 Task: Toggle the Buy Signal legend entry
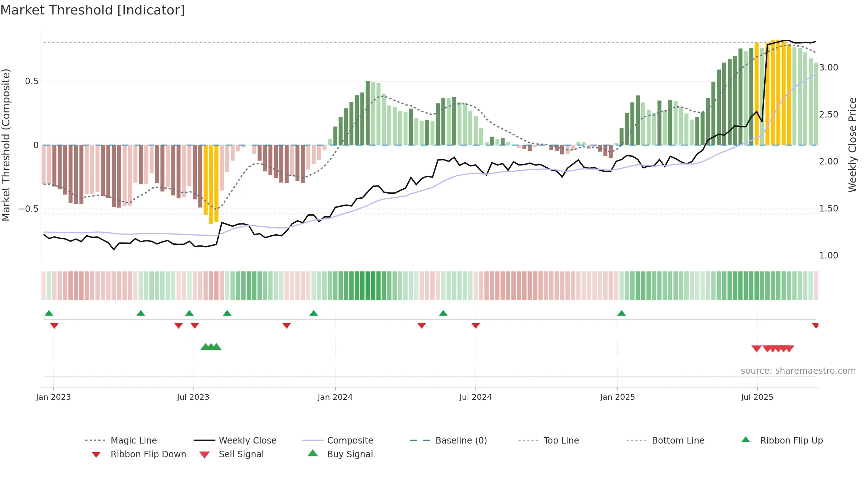(x=340, y=454)
